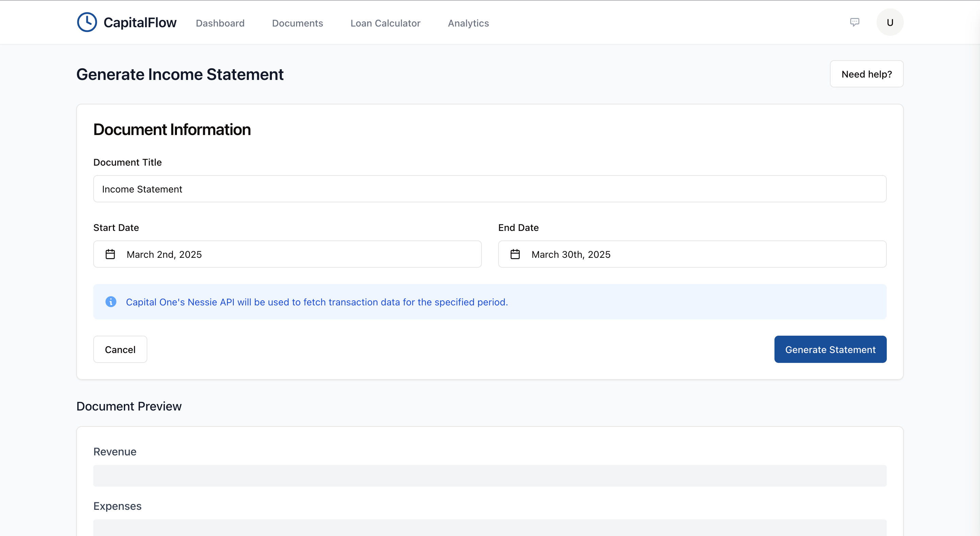Click the Nessie API info message text
Screen dimensions: 980x536
(316, 302)
